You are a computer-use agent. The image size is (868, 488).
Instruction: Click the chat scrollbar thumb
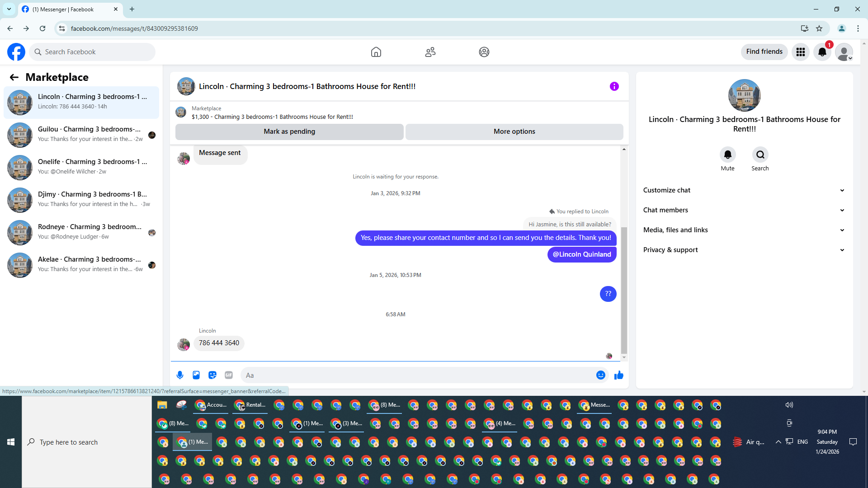(624, 289)
